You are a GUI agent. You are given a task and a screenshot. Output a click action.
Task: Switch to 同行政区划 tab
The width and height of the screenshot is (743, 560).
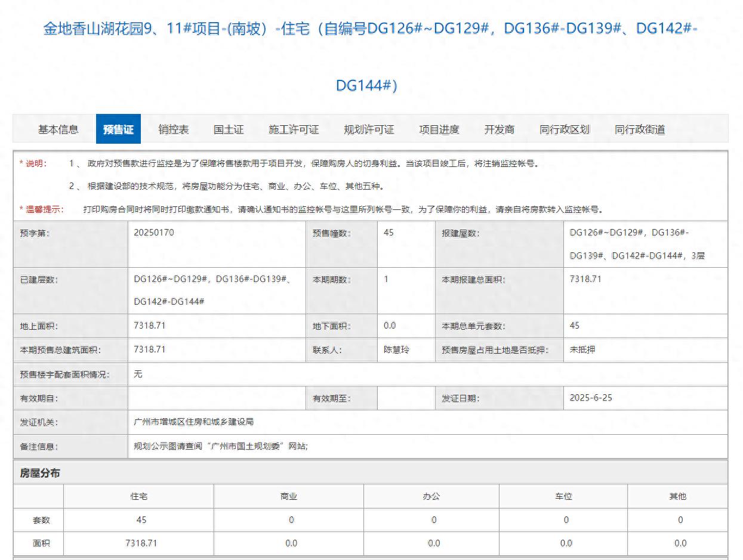[x=565, y=129]
